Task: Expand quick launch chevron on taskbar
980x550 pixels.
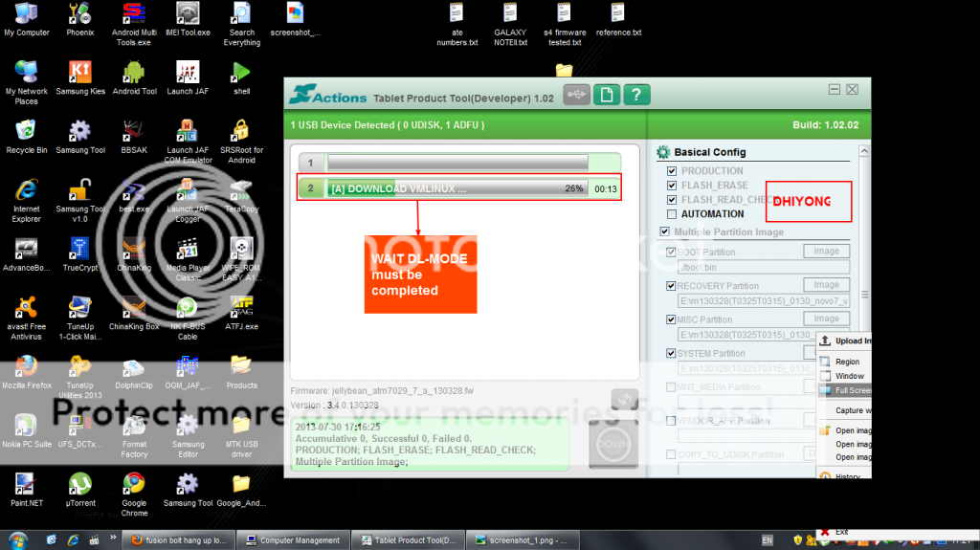Action: [113, 538]
